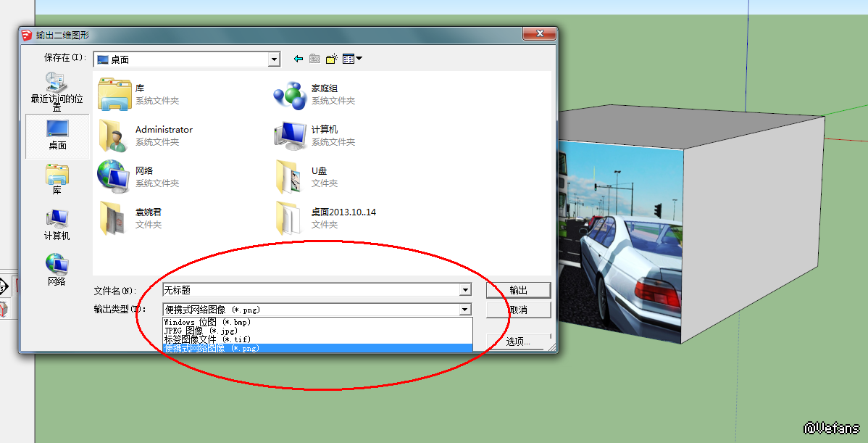Open the 保存在 location dropdown
The width and height of the screenshot is (868, 443).
coord(274,59)
